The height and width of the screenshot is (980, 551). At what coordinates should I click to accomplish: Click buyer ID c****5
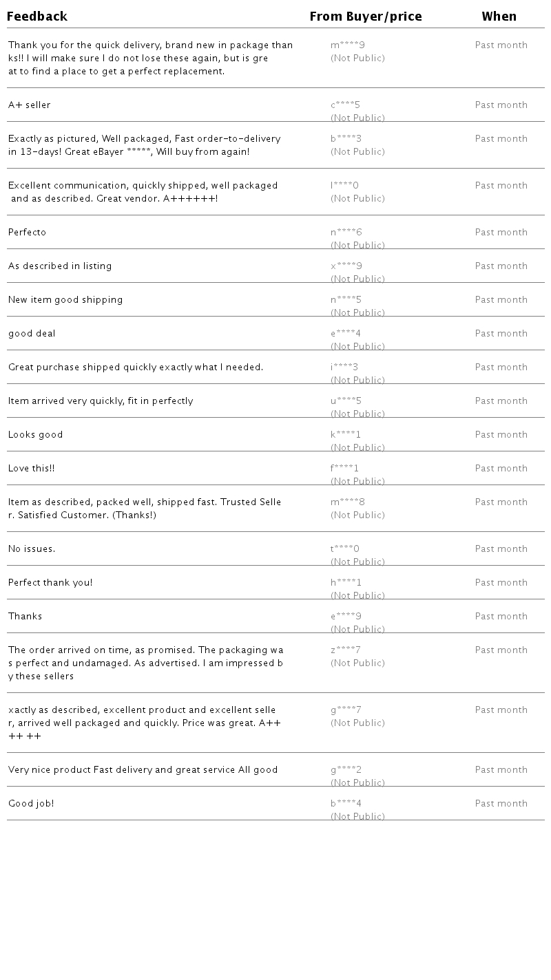click(x=345, y=105)
